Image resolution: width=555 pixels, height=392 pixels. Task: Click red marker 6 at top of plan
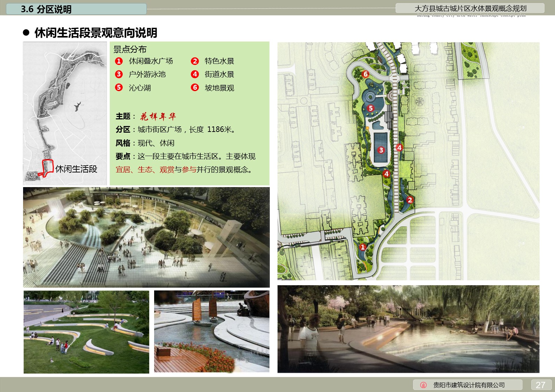(366, 74)
